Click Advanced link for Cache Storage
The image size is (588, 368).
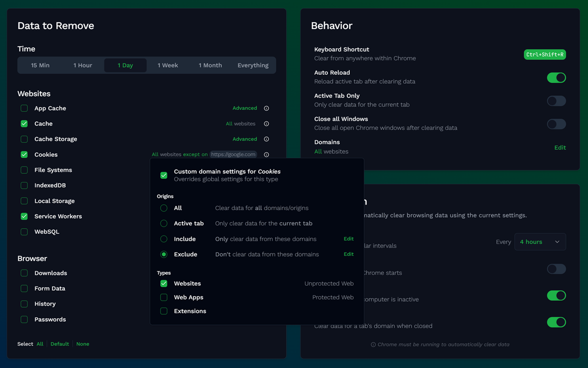tap(245, 139)
